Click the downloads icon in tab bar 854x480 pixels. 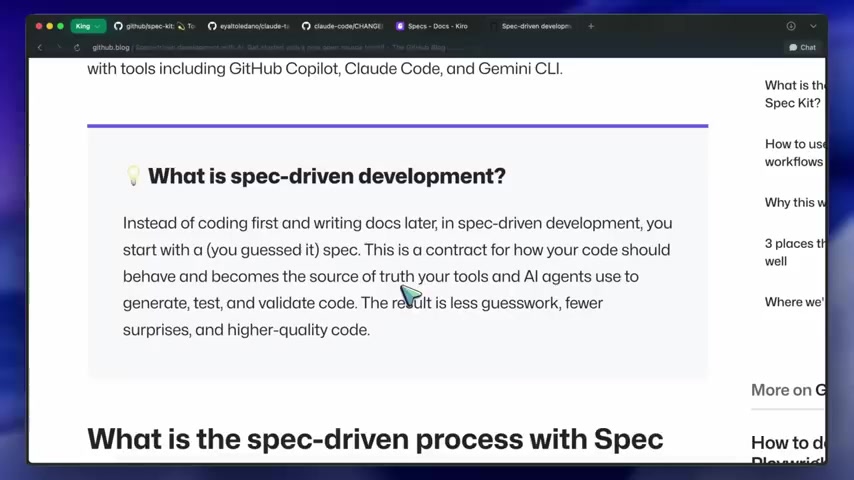pyautogui.click(x=791, y=26)
